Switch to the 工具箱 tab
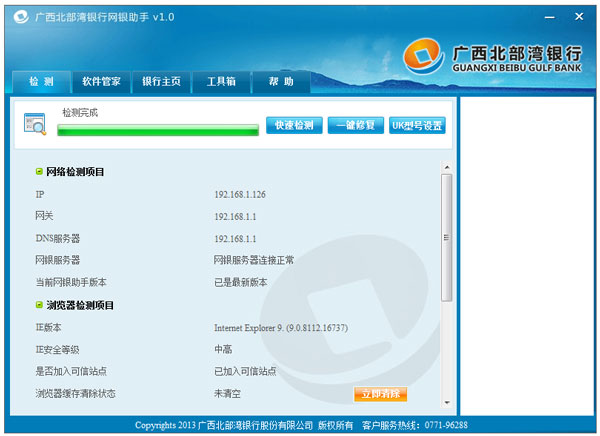Viewport: 600px width, 436px height. pos(221,82)
